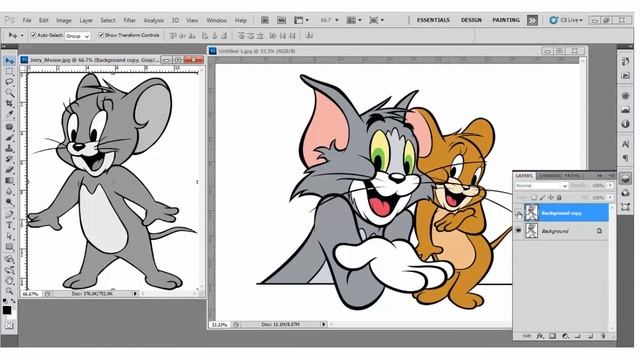
Task: Select the Hand tool
Action: (x=9, y=280)
